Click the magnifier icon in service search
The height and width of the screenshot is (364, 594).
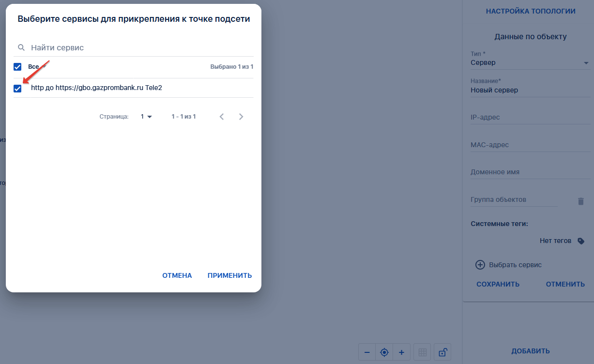pyautogui.click(x=21, y=48)
